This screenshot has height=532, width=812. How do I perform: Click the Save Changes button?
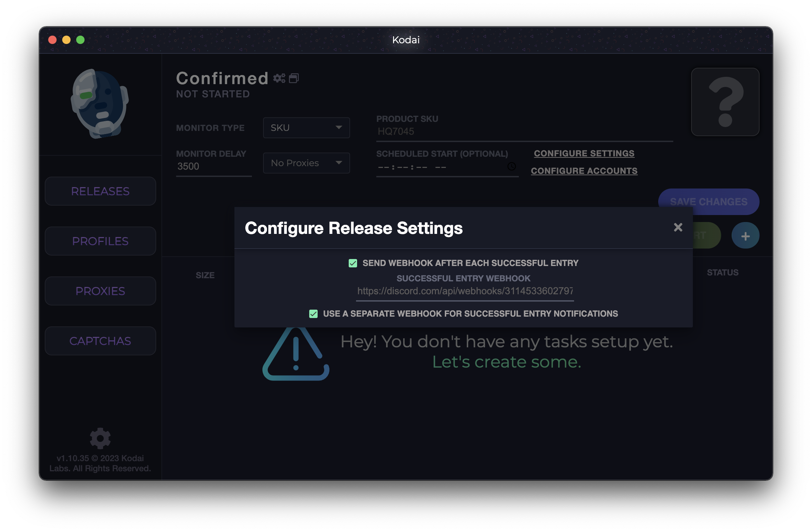click(709, 202)
